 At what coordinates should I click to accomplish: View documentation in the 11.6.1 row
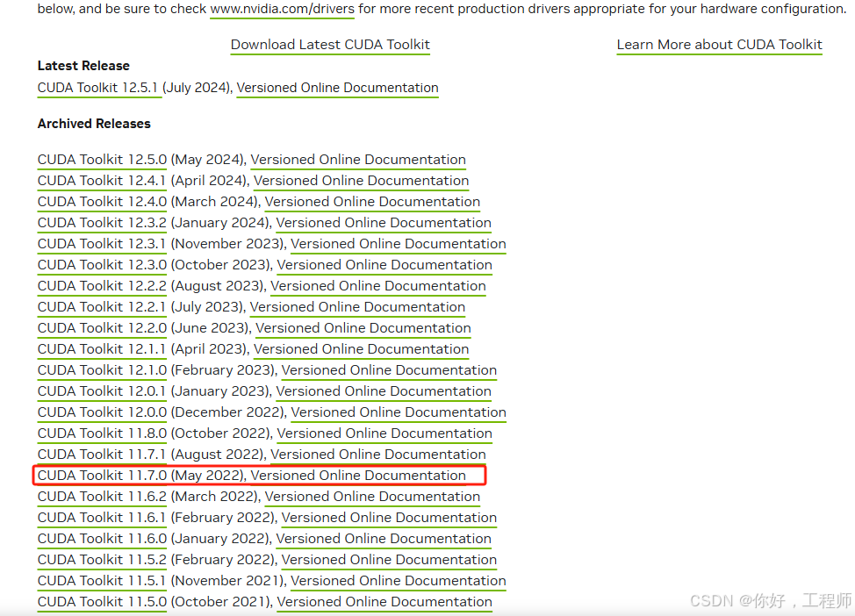tap(389, 518)
